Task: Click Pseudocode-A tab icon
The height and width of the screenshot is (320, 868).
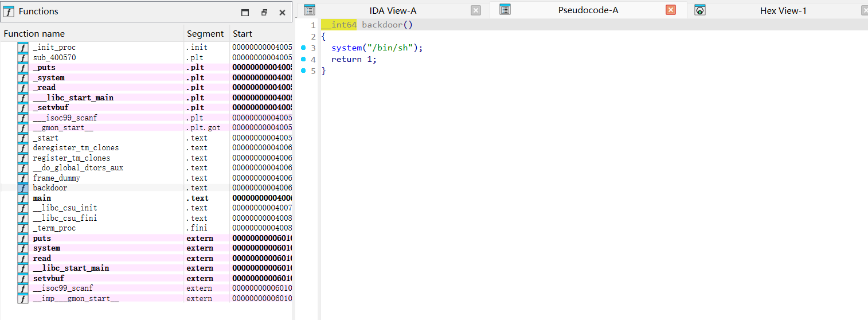Action: pos(505,10)
